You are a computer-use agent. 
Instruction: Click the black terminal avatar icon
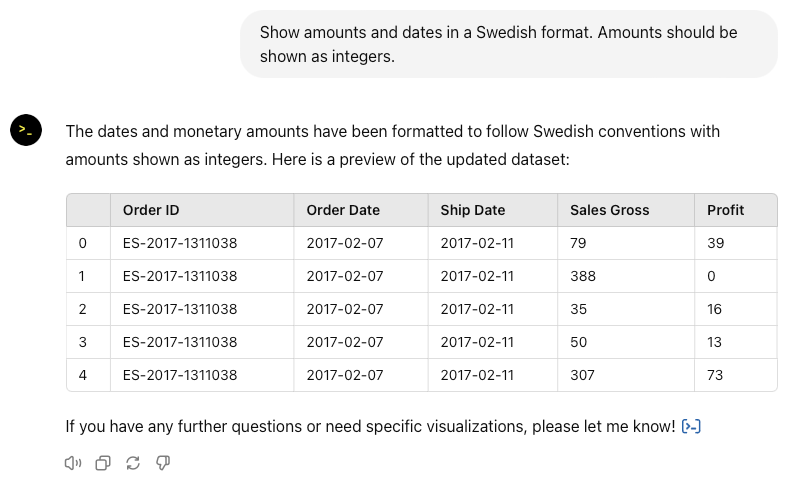pos(26,130)
